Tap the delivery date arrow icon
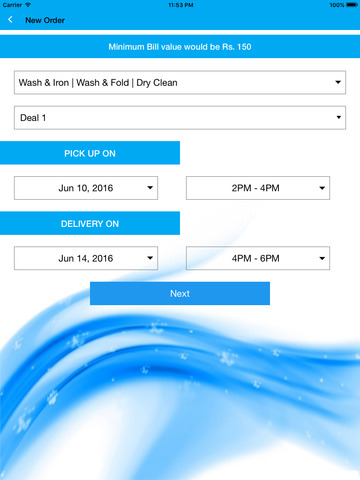The image size is (360, 480). click(x=150, y=258)
